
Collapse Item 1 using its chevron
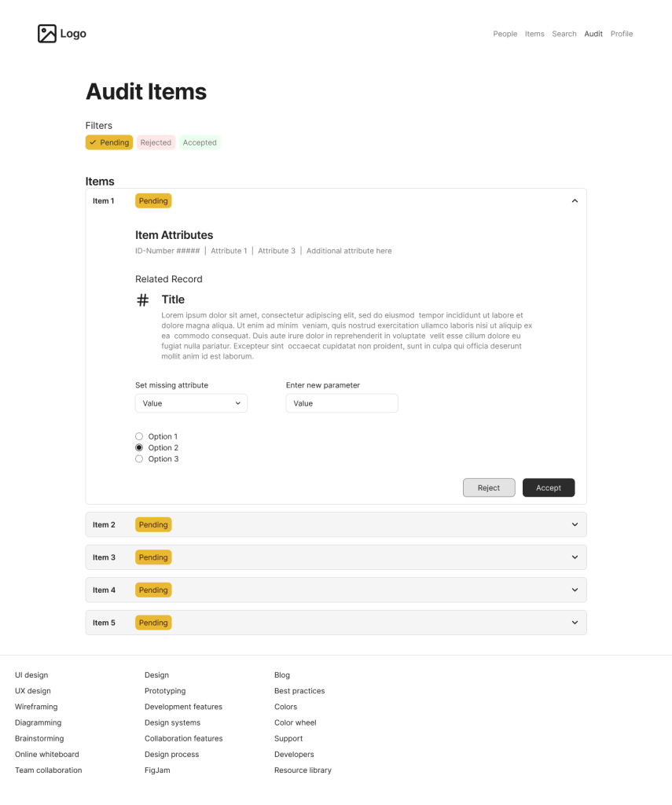click(575, 200)
